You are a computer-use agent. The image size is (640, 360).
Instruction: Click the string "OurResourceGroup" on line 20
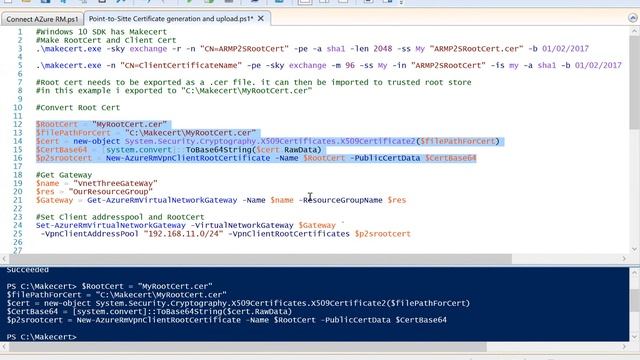110,191
